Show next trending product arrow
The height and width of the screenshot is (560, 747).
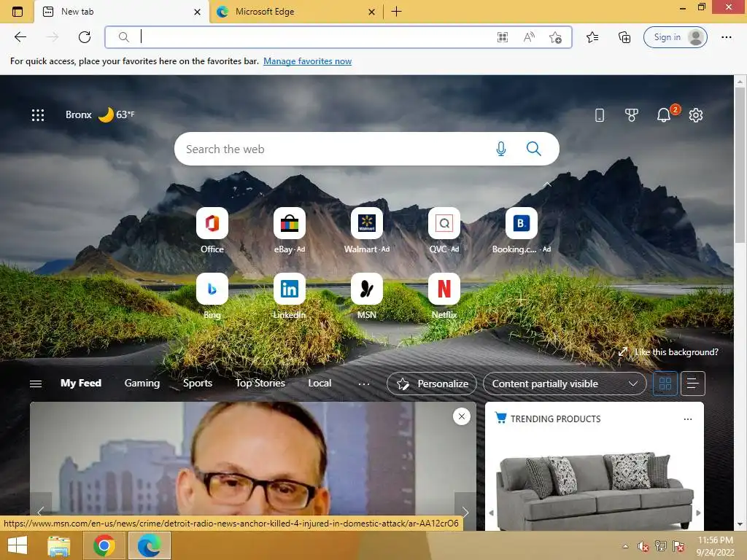coord(698,513)
